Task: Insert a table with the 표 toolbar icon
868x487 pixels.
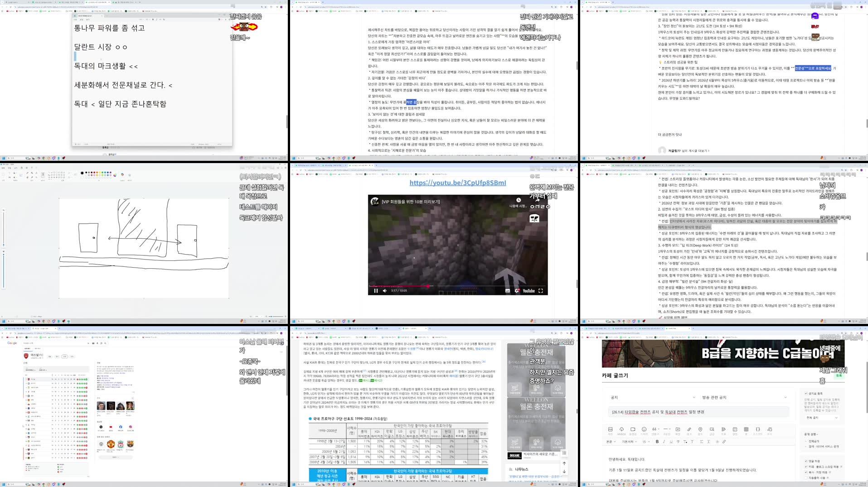Action: (x=747, y=429)
